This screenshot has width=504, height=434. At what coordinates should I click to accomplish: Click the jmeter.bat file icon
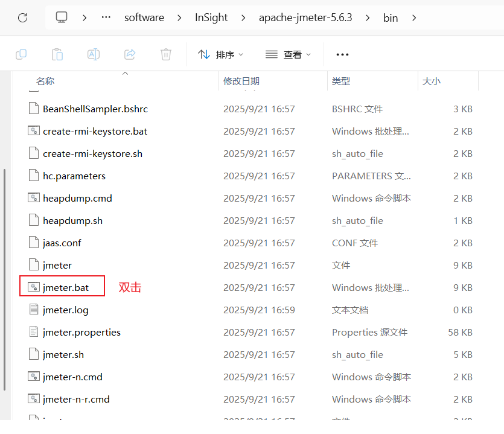coord(34,287)
